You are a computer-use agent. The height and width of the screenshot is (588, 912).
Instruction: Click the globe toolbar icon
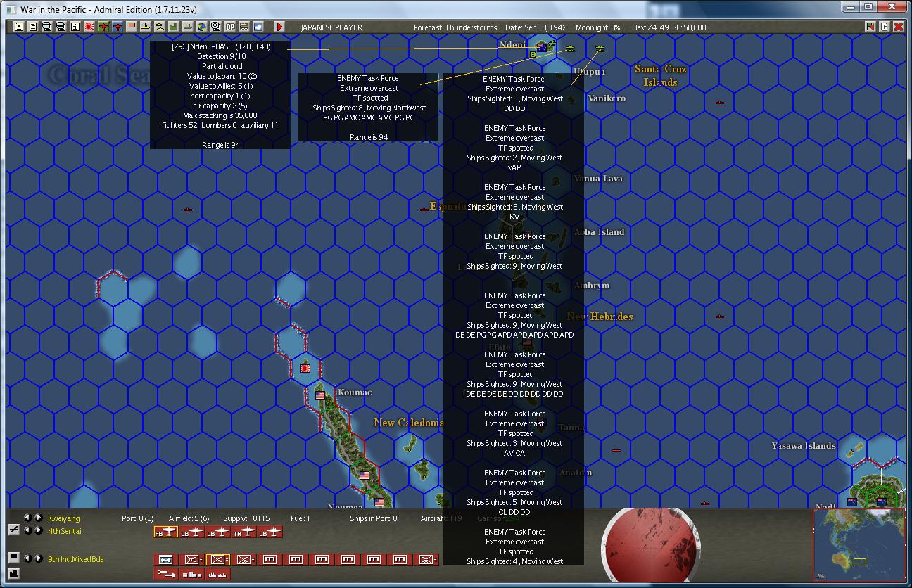(202, 27)
